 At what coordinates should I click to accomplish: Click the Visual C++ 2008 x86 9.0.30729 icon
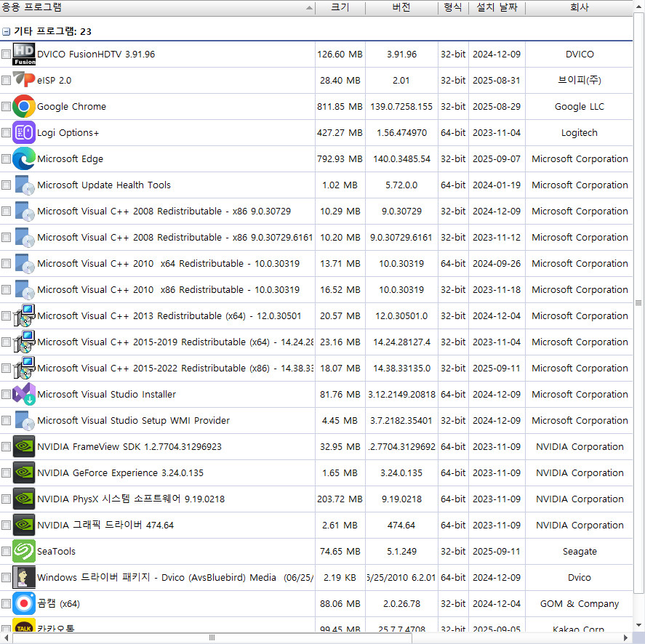(24, 211)
